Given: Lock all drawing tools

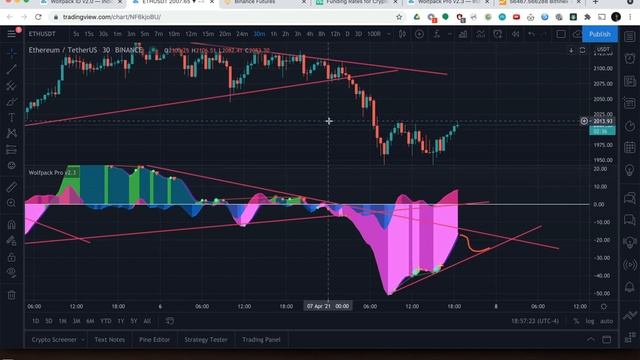Looking at the screenshot, I should pos(11,257).
